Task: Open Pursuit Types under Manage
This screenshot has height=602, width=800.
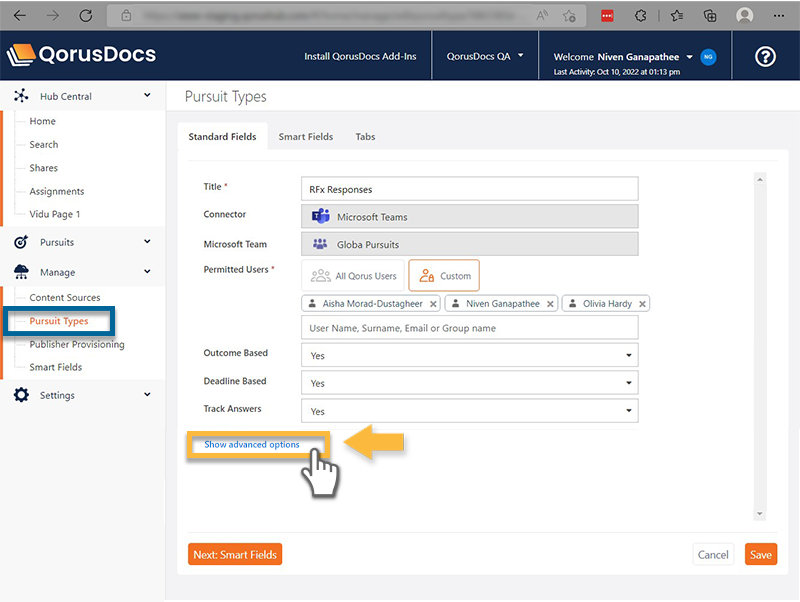Action: [x=59, y=321]
